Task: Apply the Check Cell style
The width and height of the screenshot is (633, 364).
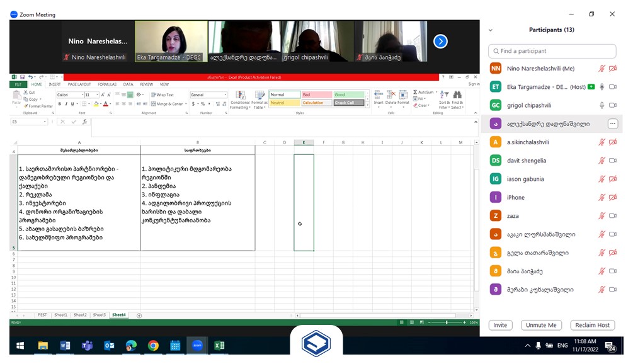Action: click(x=349, y=103)
